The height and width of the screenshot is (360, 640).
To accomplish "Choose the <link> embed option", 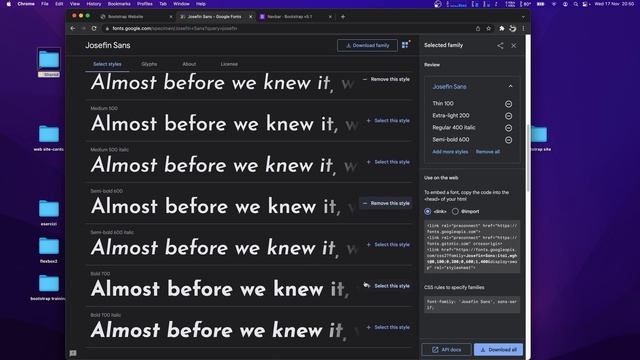I will pyautogui.click(x=427, y=211).
